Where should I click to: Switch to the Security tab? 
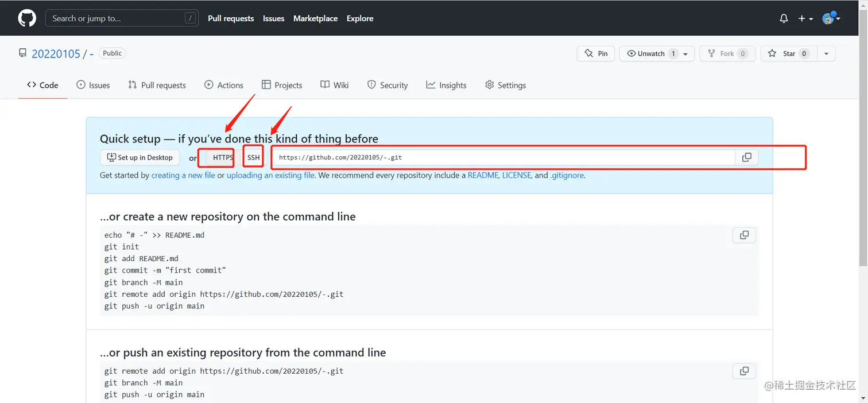coord(387,85)
